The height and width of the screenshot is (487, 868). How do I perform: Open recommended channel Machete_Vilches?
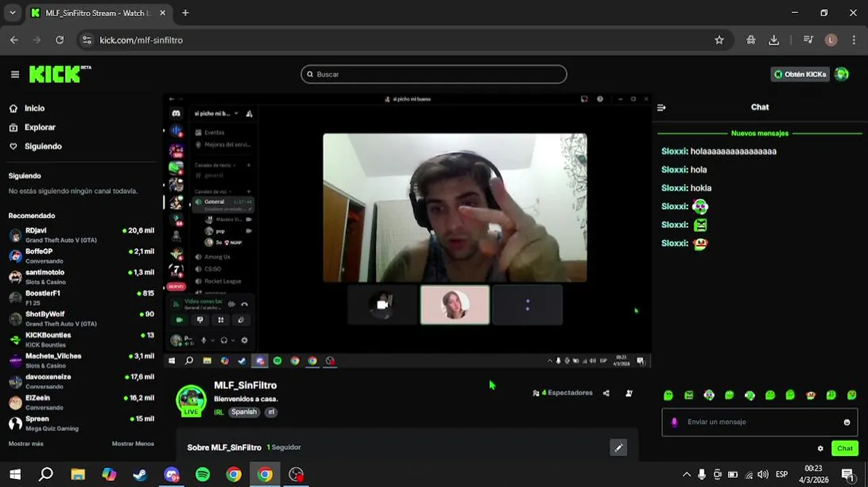pos(81,361)
